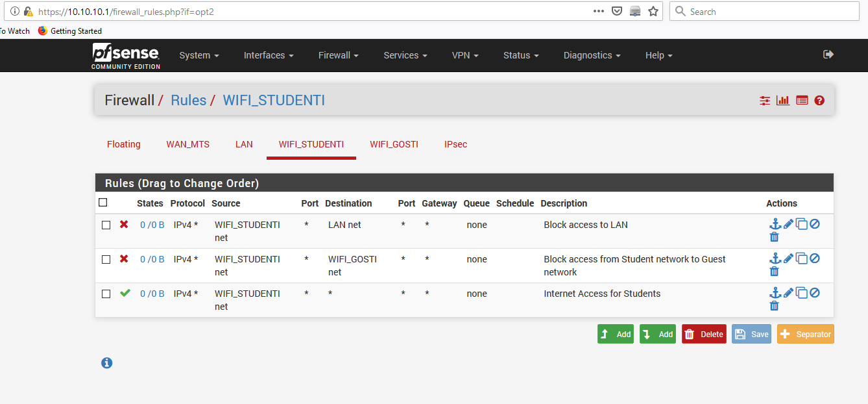Screen dimensions: 868x404
Task: Click the 0 /0 B states link of the LAN rule
Action: 152,225
